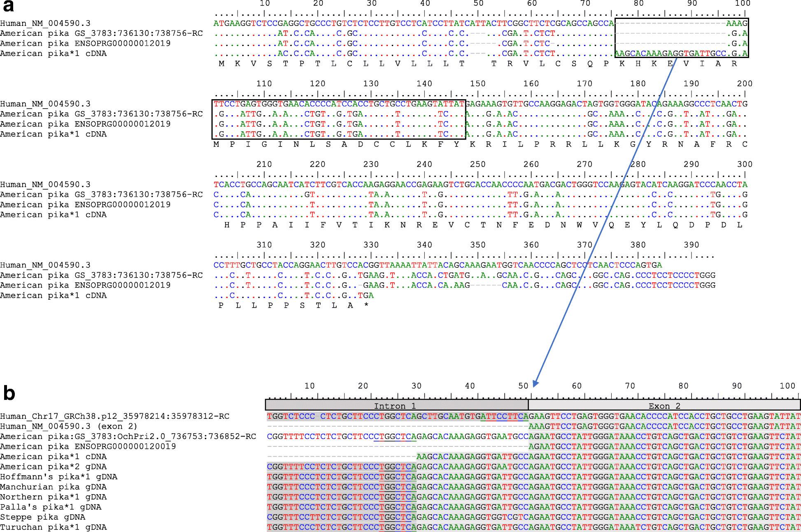Click the Turuchan pika*1 gDNA label

pos(54,527)
